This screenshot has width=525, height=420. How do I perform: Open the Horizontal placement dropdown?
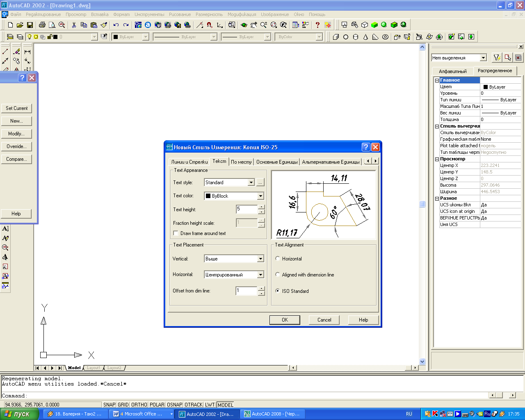pyautogui.click(x=260, y=275)
